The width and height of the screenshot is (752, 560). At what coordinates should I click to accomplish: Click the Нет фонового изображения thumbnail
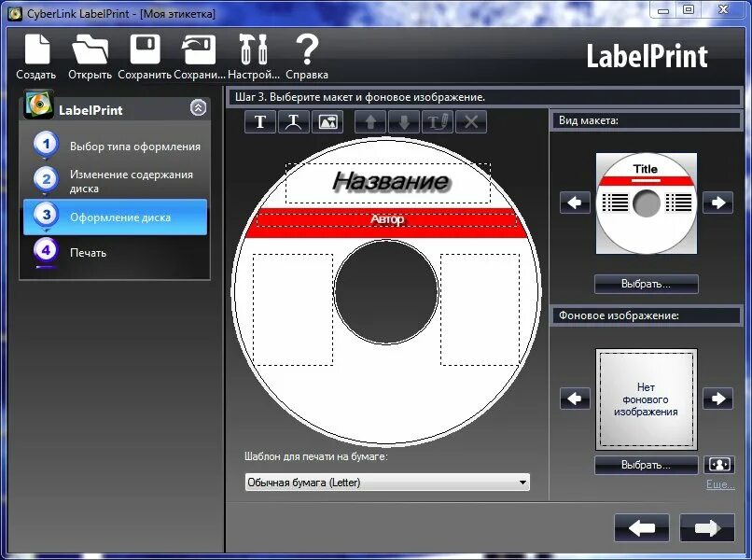(x=647, y=399)
